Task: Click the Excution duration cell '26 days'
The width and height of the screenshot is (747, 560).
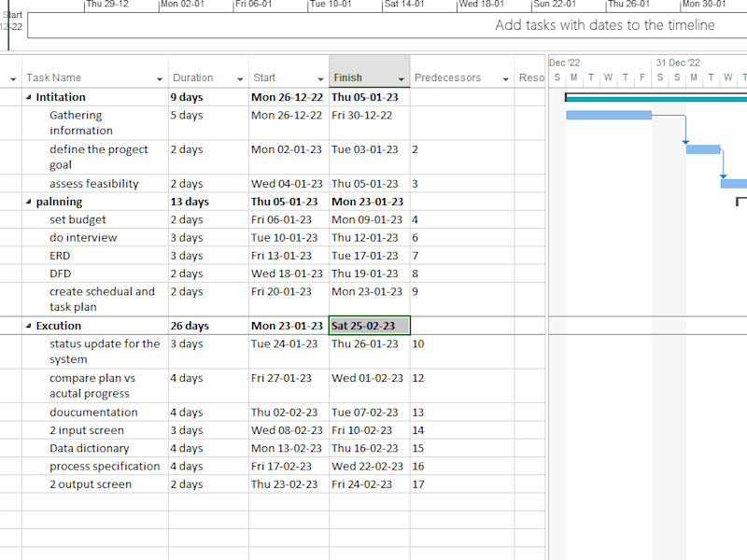Action: [208, 326]
